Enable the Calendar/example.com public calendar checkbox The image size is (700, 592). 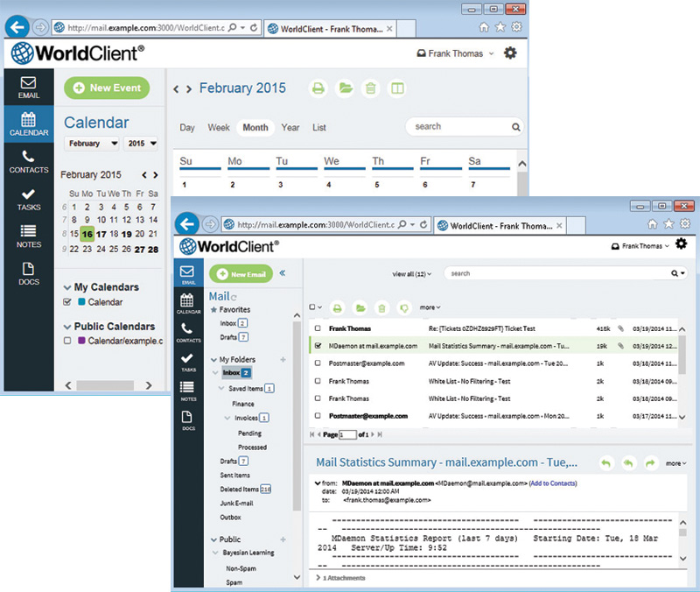point(67,341)
